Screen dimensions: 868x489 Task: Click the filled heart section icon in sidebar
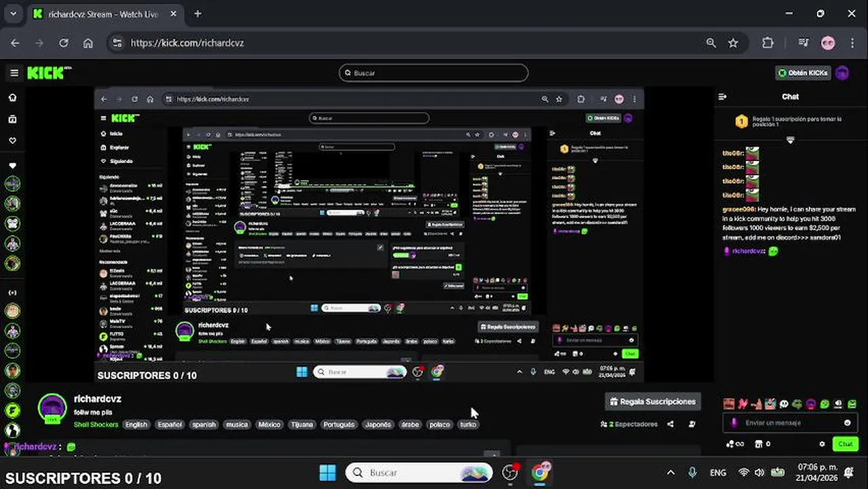click(12, 165)
